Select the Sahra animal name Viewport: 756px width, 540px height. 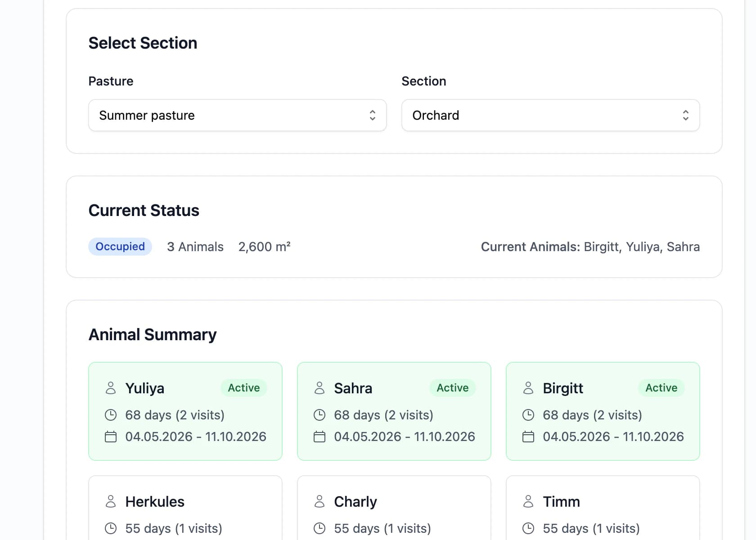(x=353, y=388)
